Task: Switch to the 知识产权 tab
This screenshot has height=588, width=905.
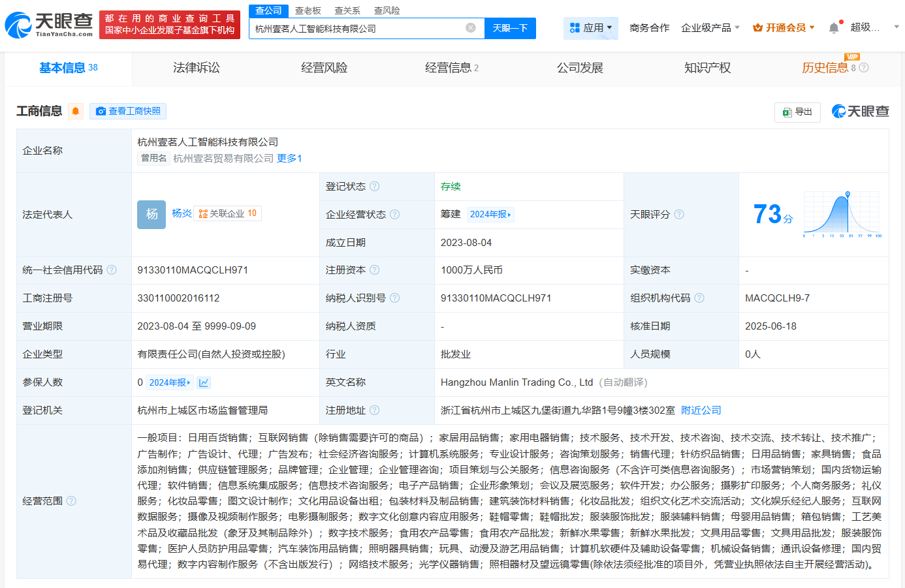Action: click(x=708, y=68)
